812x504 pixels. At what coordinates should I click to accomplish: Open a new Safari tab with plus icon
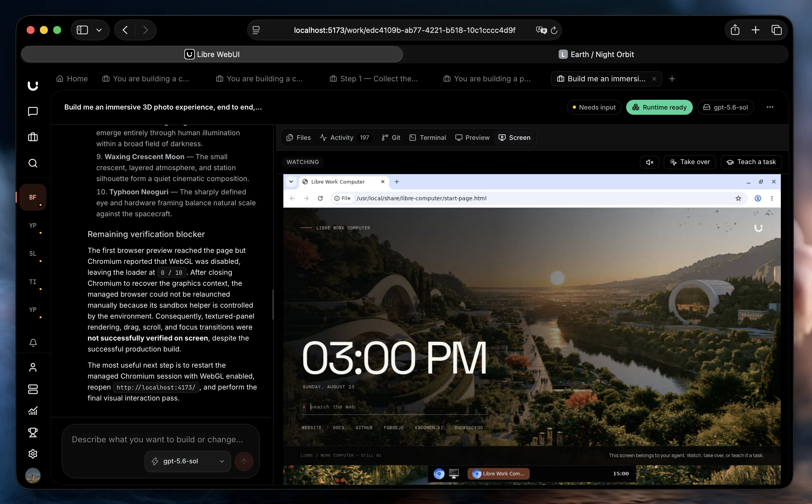pos(756,30)
